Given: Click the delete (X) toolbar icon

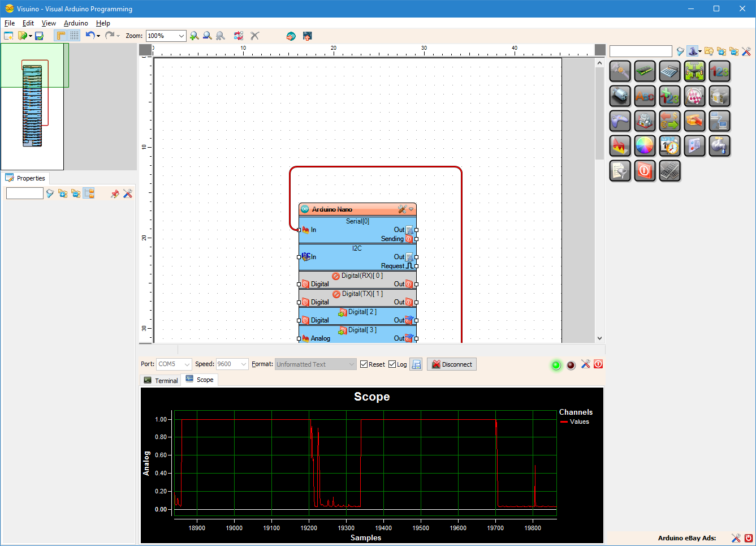Looking at the screenshot, I should [x=255, y=36].
